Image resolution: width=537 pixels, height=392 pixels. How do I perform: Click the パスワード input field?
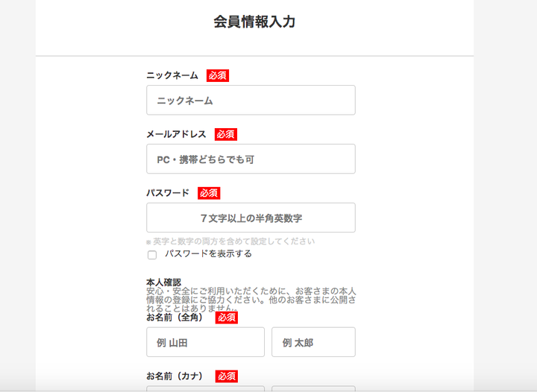[x=251, y=218]
